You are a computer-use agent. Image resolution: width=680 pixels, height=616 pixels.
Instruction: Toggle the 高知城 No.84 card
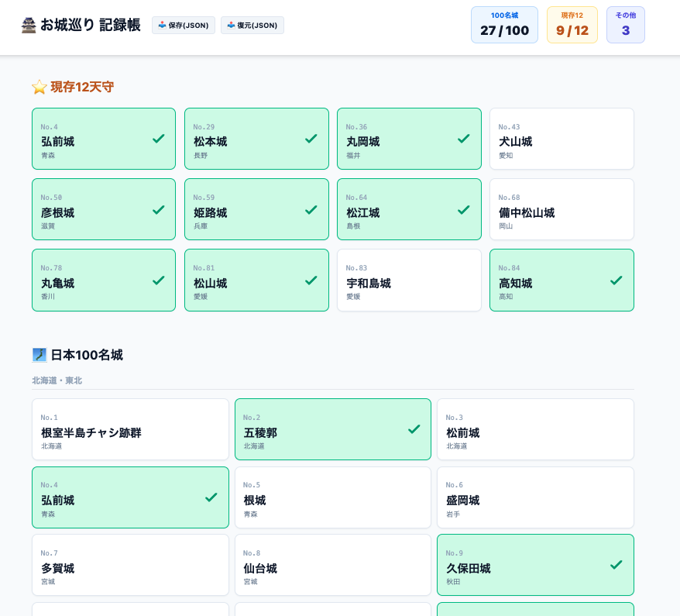tap(562, 280)
